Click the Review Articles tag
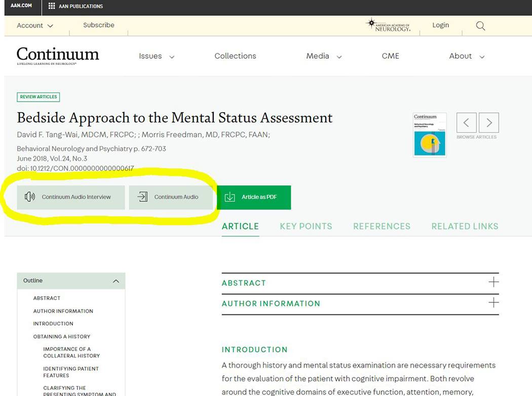Image resolution: width=532 pixels, height=396 pixels. 39,97
